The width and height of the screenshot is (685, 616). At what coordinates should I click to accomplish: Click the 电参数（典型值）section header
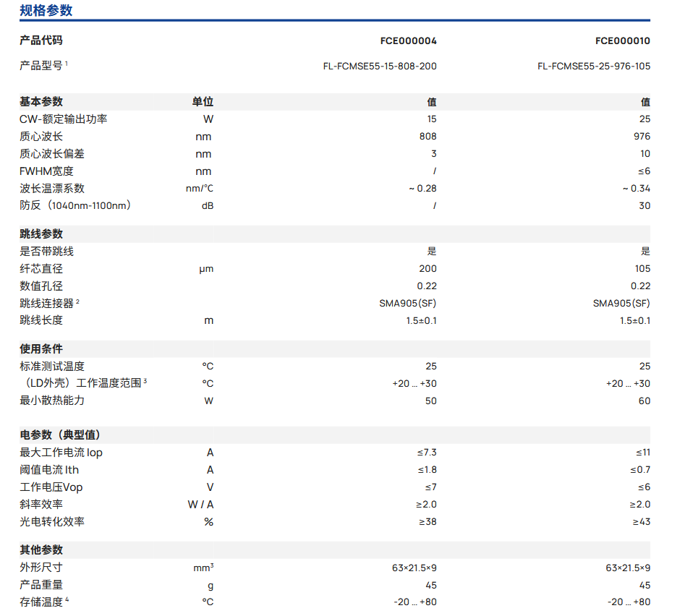click(60, 435)
